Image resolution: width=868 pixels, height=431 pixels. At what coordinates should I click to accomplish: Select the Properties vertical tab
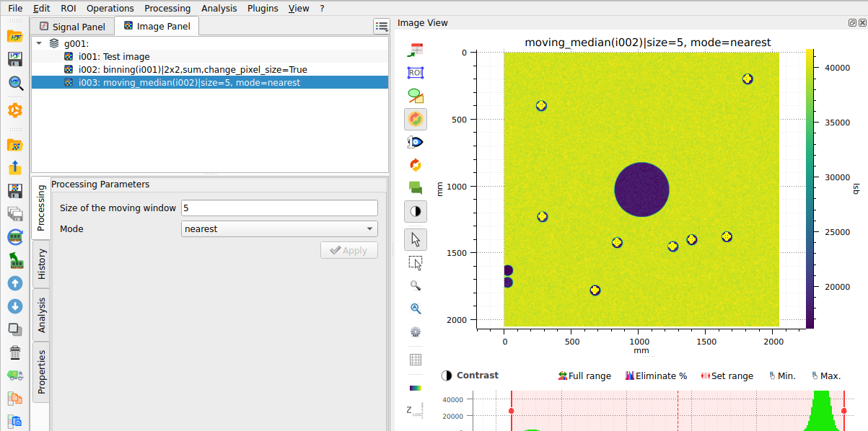42,371
